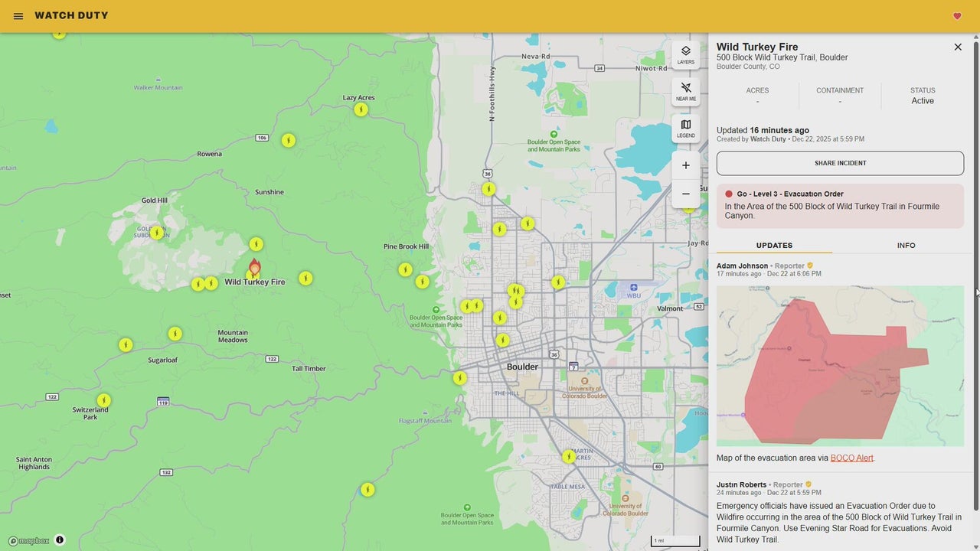Screen dimensions: 980x551
Task: Click the Watch Duty logo
Action: pos(71,16)
